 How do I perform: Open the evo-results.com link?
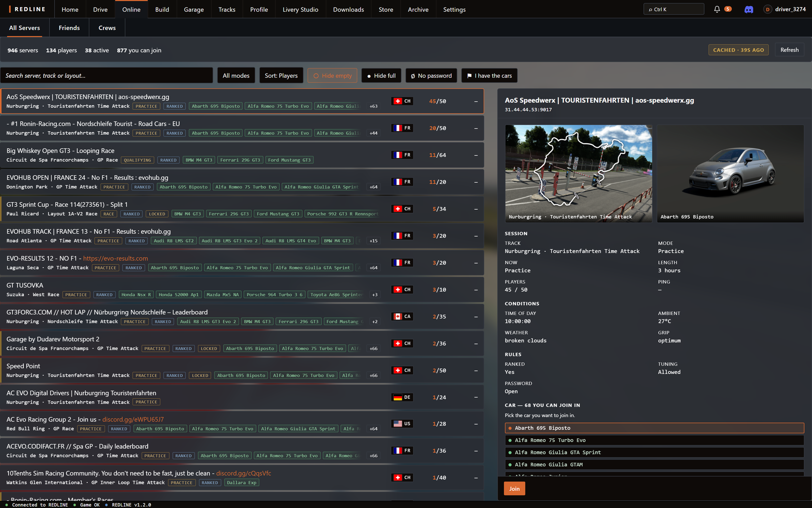coord(116,259)
